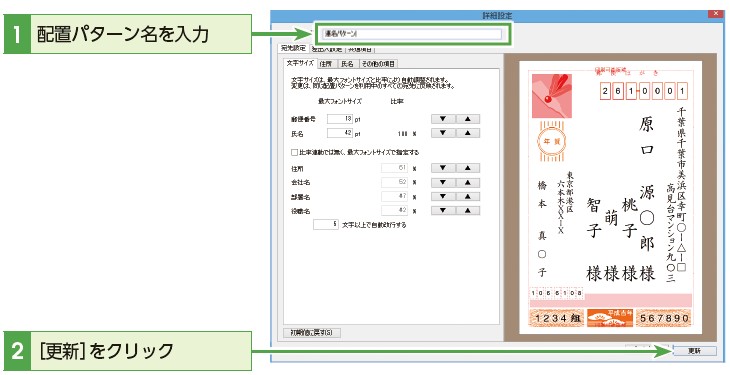Viewport: 730px width, 375px height.
Task: Click the up arrow for 住所 ratio
Action: tap(467, 168)
